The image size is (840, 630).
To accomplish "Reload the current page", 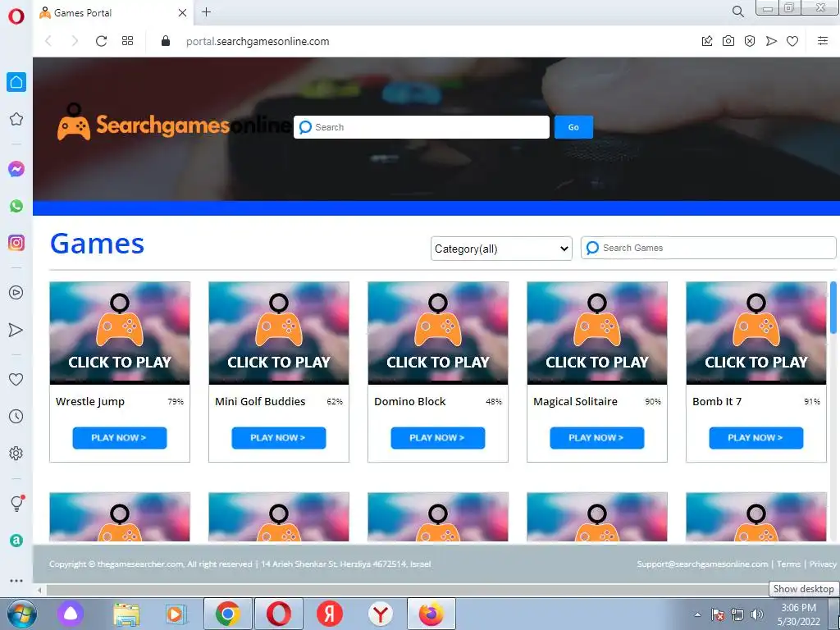I will click(x=101, y=41).
